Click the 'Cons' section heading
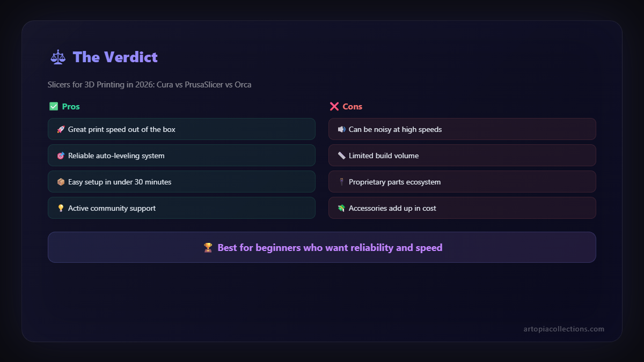644x362 pixels. (x=352, y=106)
